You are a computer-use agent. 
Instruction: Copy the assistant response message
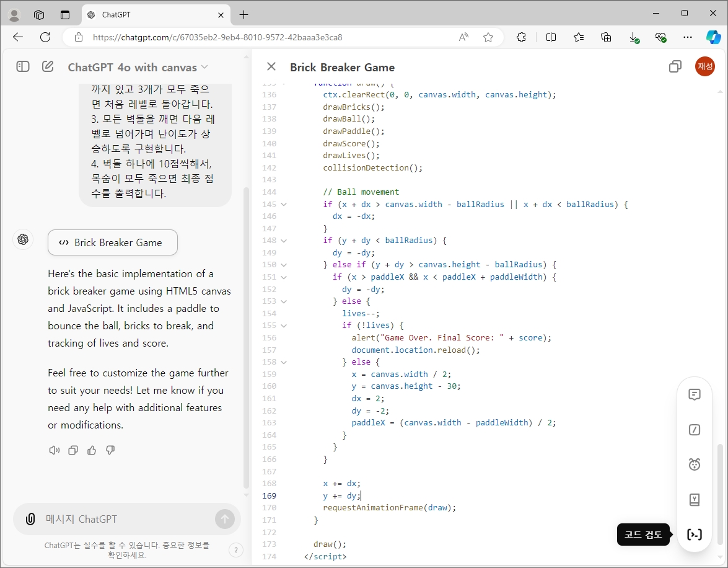[73, 450]
